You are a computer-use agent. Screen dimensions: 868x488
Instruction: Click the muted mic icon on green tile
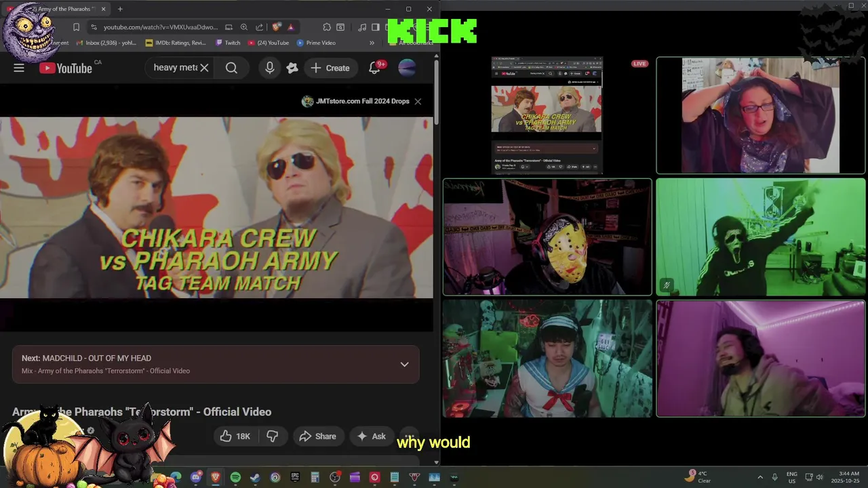coord(667,285)
